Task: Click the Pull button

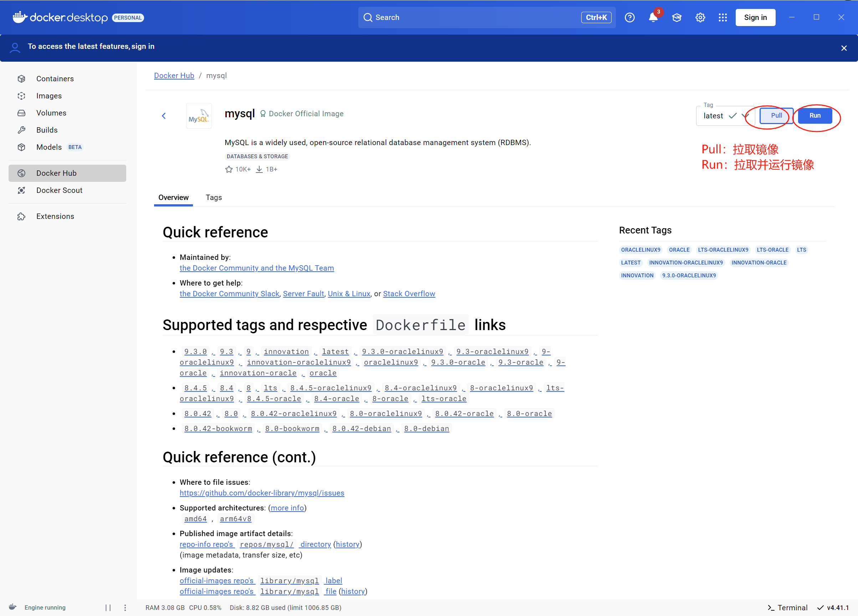Action: pyautogui.click(x=776, y=115)
